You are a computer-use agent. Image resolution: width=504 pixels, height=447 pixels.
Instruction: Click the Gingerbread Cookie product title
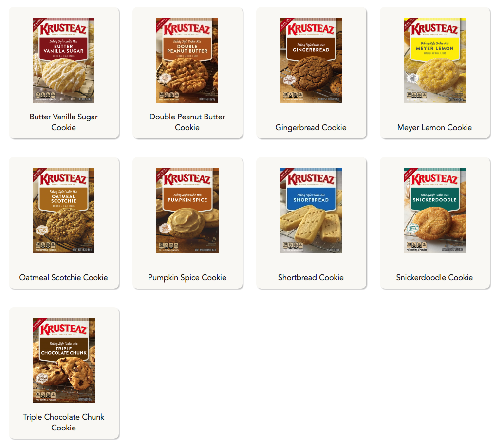pos(311,127)
